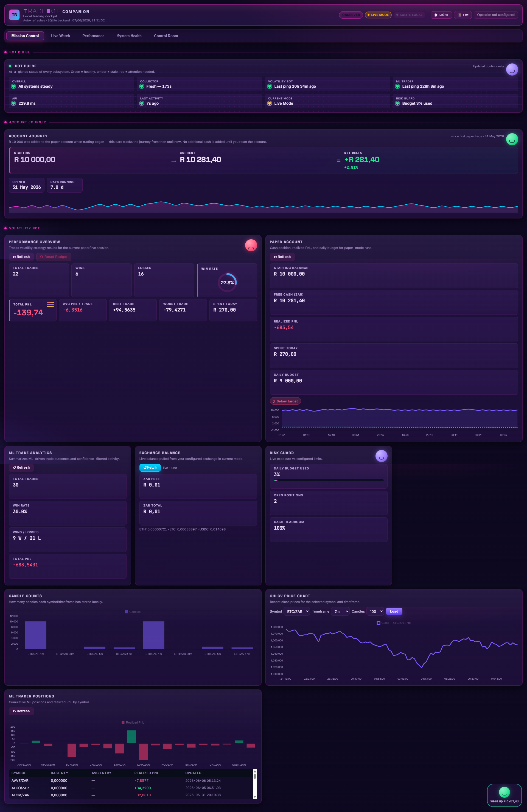
Task: Click the TB logo badge
Action: click(14, 15)
